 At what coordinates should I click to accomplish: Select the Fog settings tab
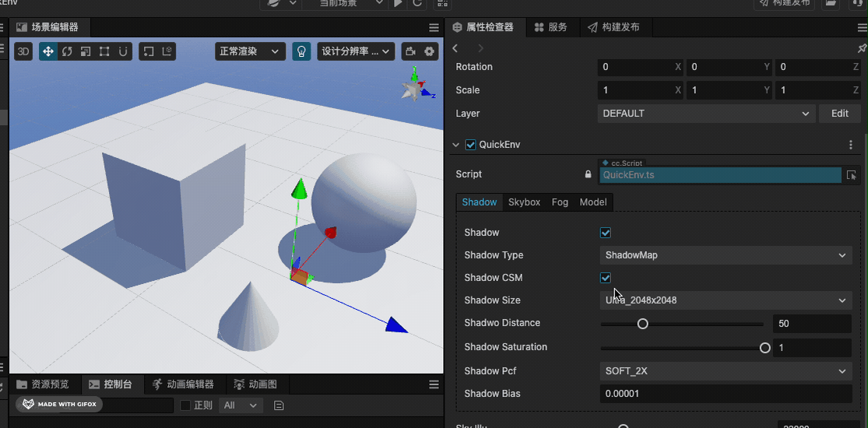pyautogui.click(x=561, y=202)
